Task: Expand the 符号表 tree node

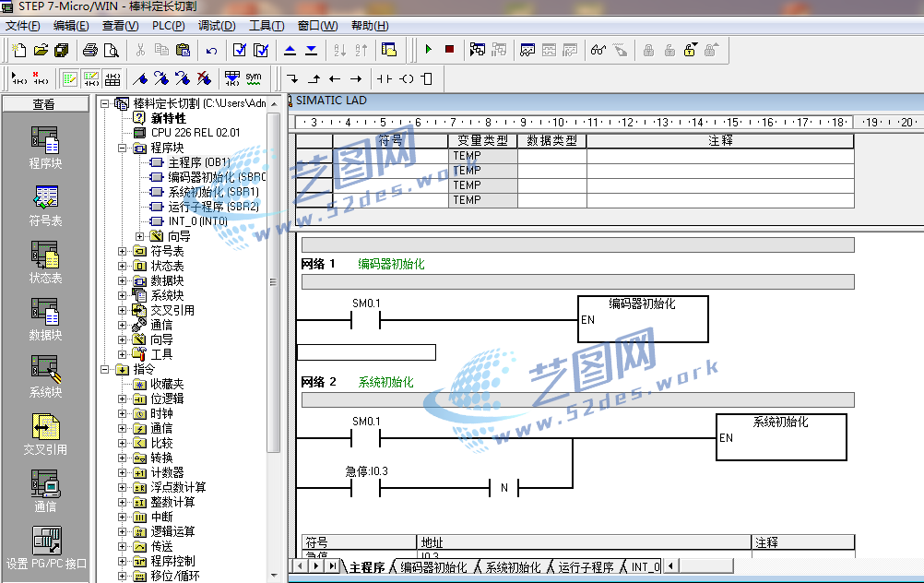Action: pyautogui.click(x=122, y=251)
